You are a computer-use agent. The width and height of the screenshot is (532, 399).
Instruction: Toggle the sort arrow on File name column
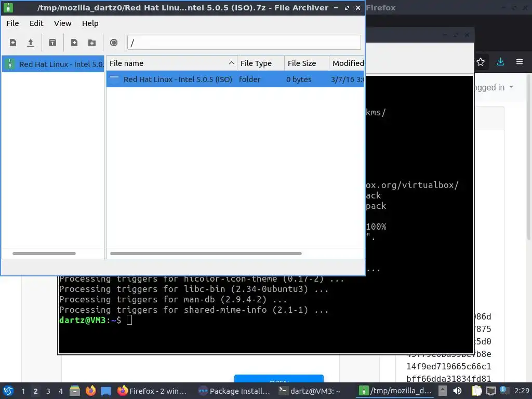tap(231, 63)
